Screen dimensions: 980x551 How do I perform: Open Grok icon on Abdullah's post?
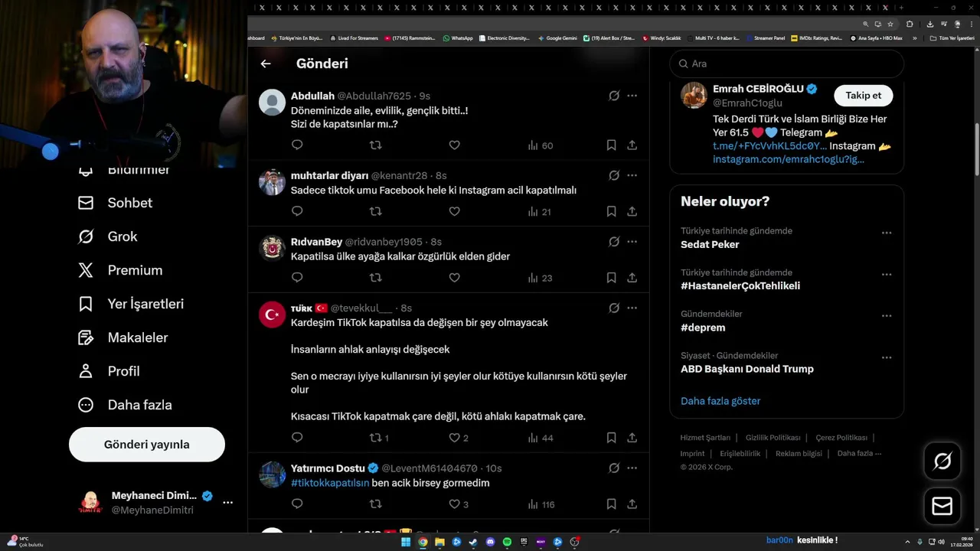[614, 96]
